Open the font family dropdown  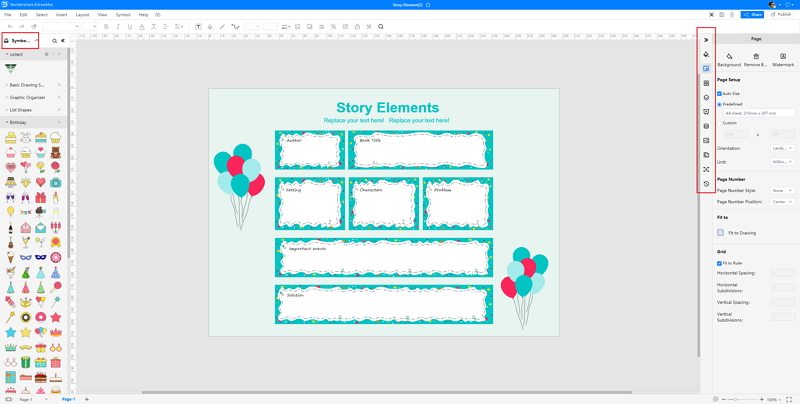pyautogui.click(x=61, y=27)
